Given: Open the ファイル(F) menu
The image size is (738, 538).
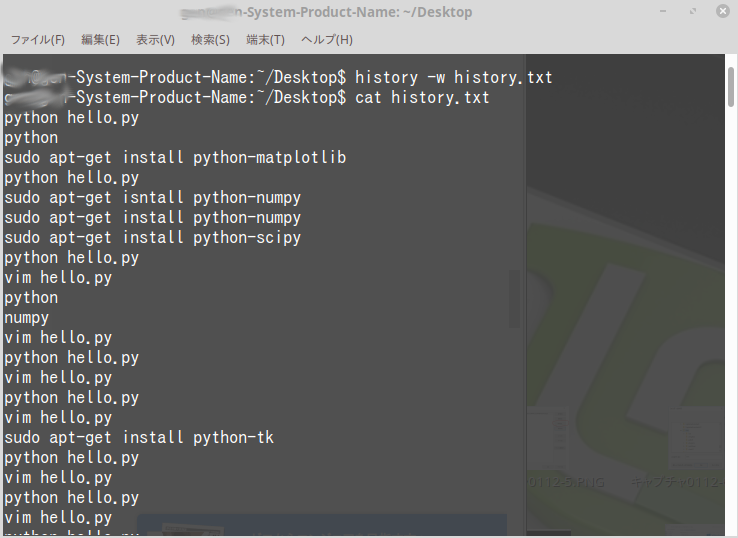Looking at the screenshot, I should (38, 40).
